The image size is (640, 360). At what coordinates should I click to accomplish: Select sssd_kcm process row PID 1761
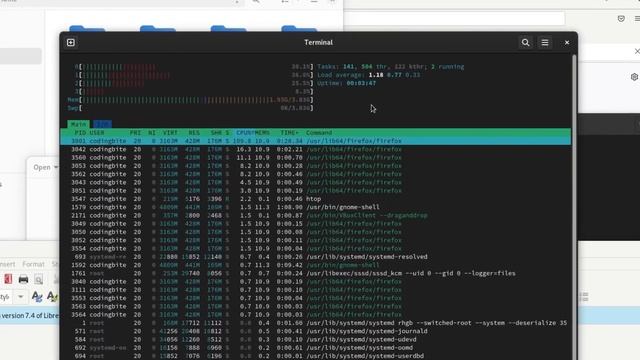point(316,273)
